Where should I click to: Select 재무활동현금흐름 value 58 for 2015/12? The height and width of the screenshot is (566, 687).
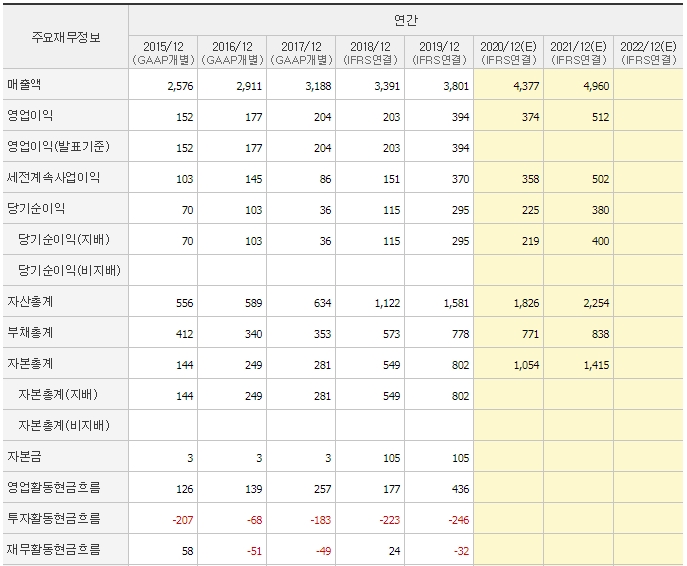tap(188, 552)
